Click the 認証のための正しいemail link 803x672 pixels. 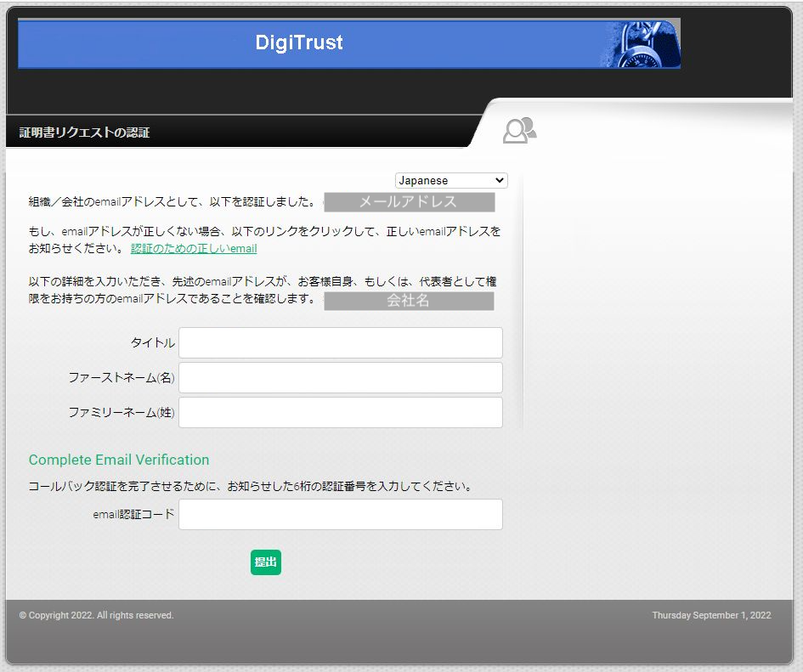(x=194, y=248)
